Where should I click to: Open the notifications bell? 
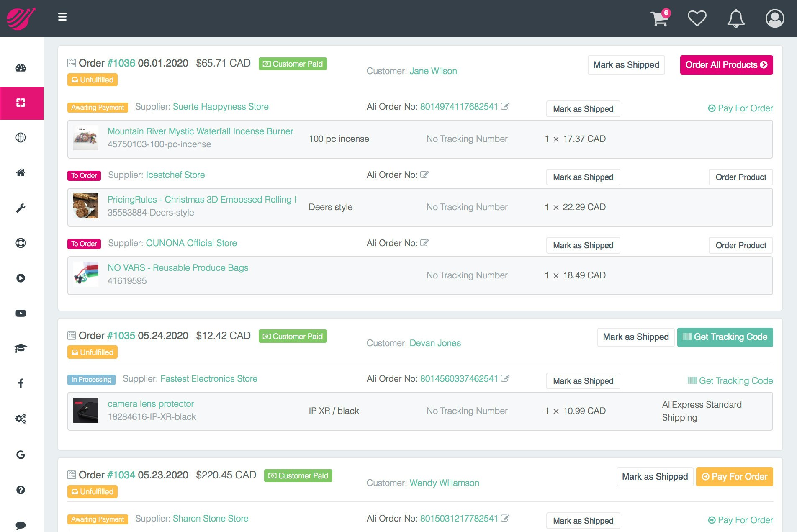tap(736, 18)
